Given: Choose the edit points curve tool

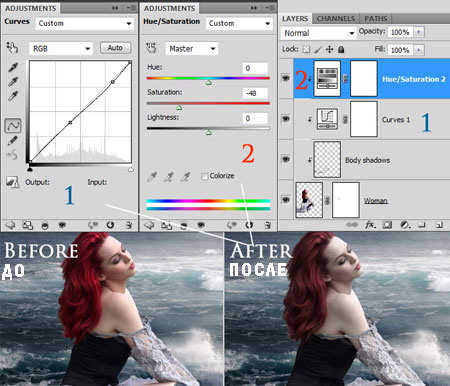Looking at the screenshot, I should (13, 125).
